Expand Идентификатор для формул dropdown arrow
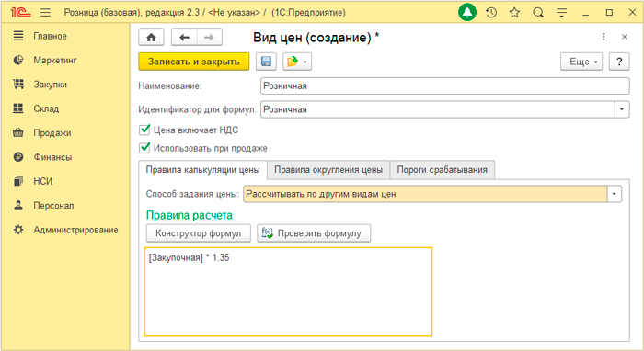The height and width of the screenshot is (351, 644). point(622,109)
